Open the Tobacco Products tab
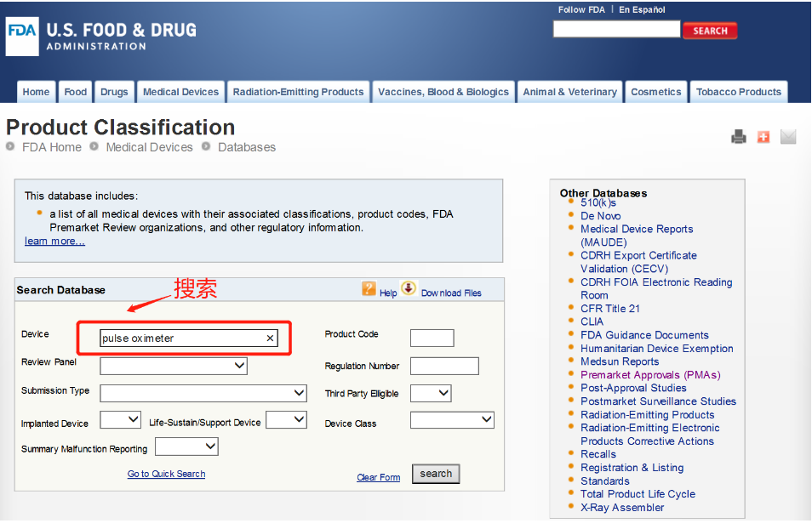The height and width of the screenshot is (529, 812). tap(738, 92)
